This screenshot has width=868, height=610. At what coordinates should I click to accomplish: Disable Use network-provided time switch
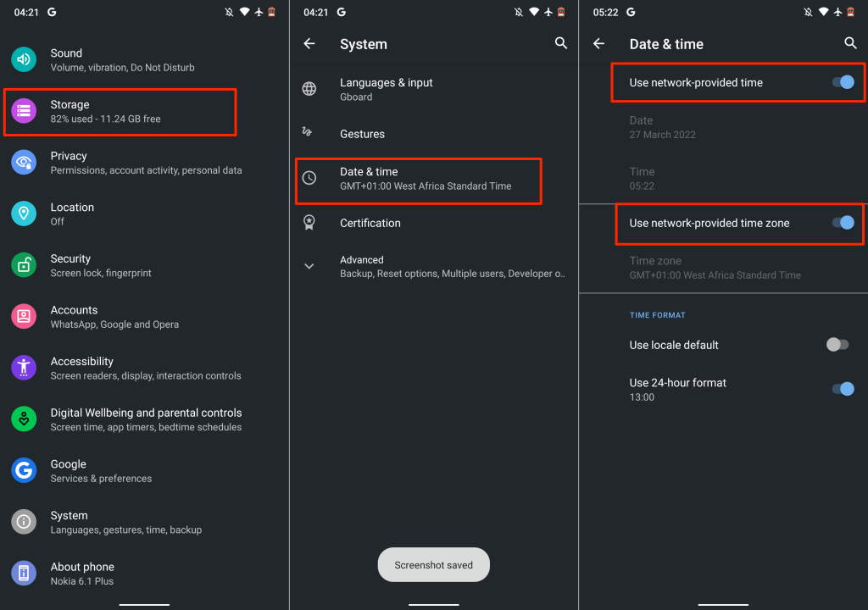pos(842,83)
